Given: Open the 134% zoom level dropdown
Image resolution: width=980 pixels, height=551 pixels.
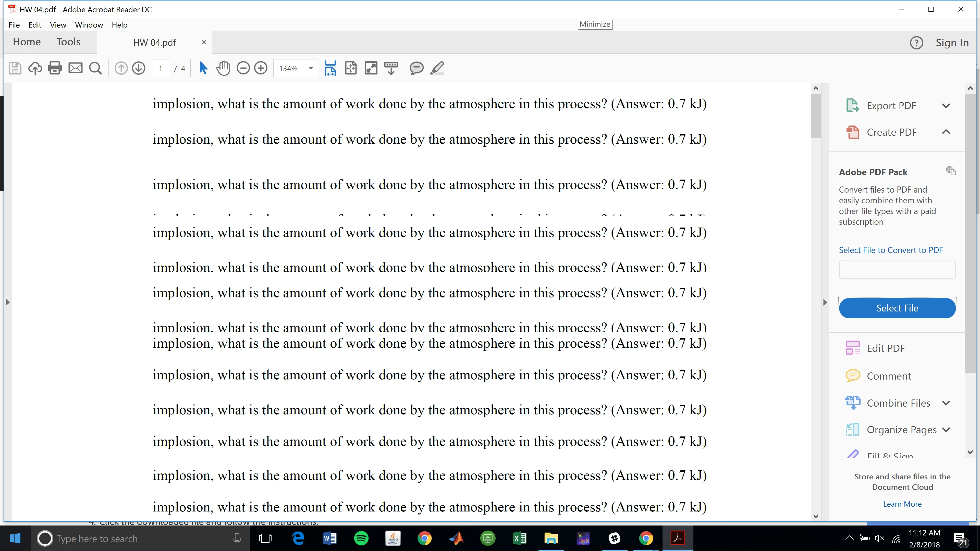Looking at the screenshot, I should point(311,68).
